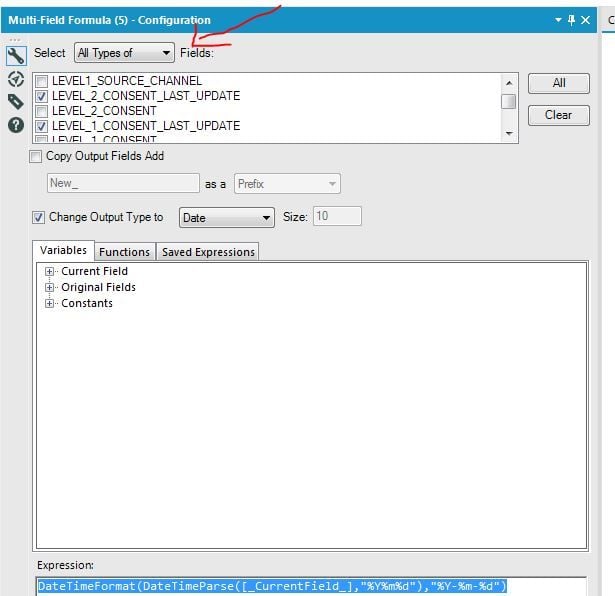This screenshot has width=615, height=596.
Task: Click the Clear button
Action: [x=559, y=115]
